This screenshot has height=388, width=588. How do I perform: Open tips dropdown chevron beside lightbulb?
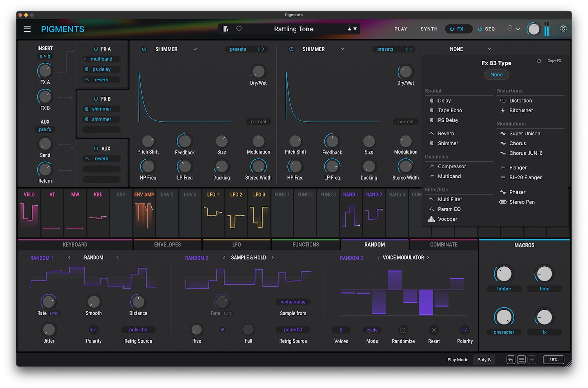[518, 29]
